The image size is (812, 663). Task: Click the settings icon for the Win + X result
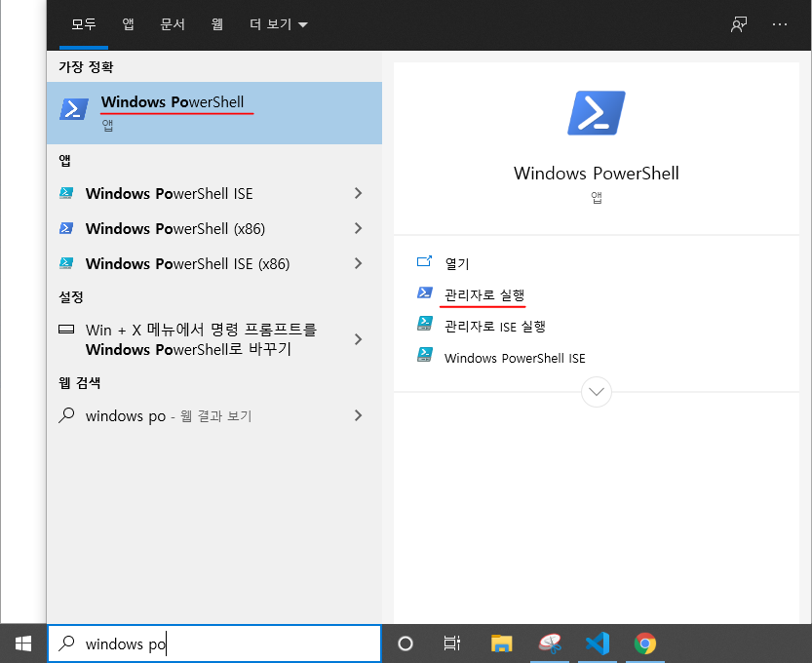point(66,329)
